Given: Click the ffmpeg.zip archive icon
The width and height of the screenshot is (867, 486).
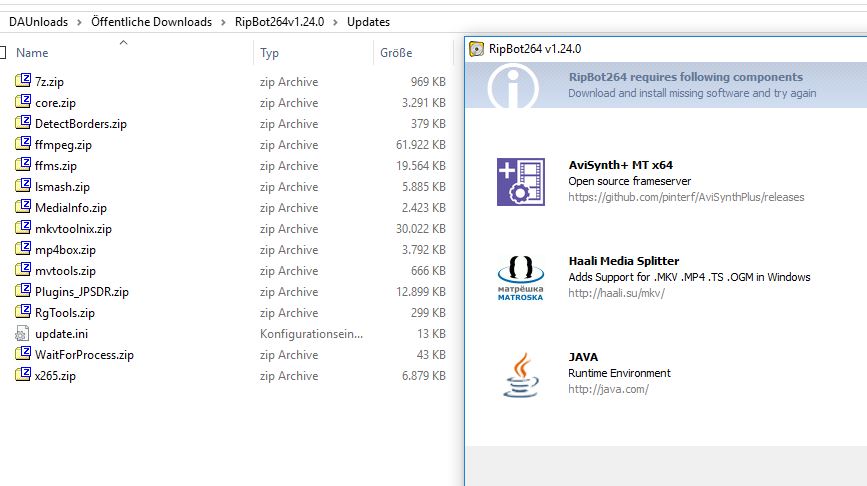Looking at the screenshot, I should pyautogui.click(x=23, y=144).
